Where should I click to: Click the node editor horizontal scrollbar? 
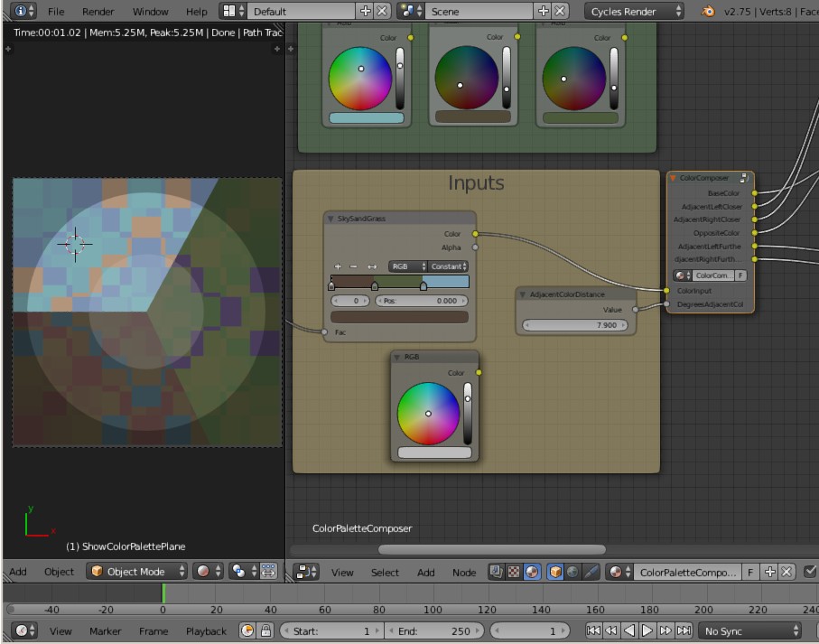click(490, 548)
